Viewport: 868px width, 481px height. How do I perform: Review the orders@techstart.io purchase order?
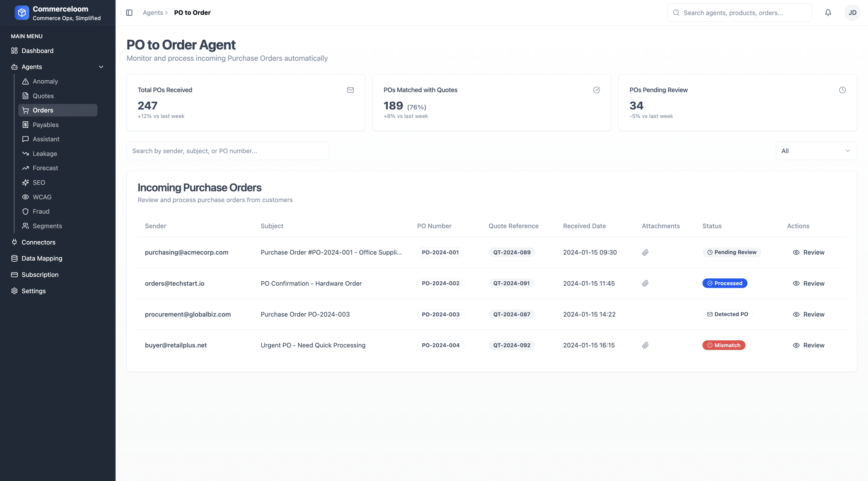[809, 283]
